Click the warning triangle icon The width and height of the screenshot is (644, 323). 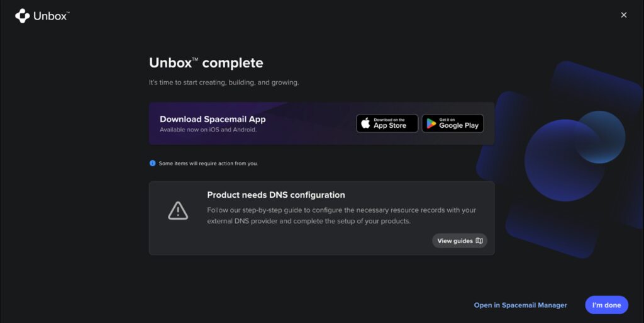point(178,210)
